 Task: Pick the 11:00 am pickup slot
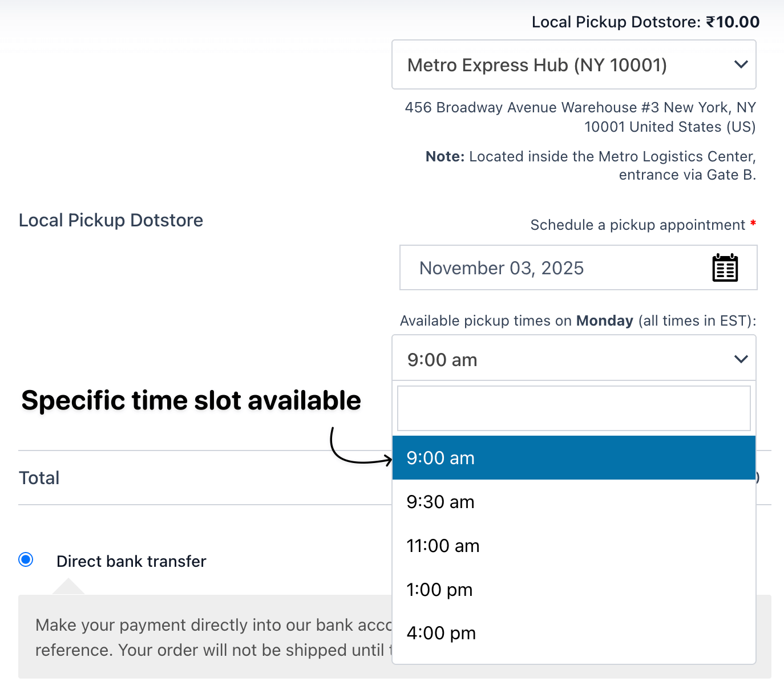[573, 546]
